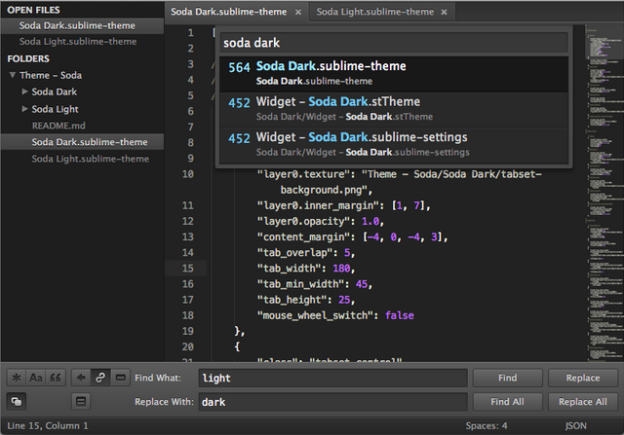Close the Soda Dark.sublime-theme tab
The image size is (624, 435).
pyautogui.click(x=298, y=12)
